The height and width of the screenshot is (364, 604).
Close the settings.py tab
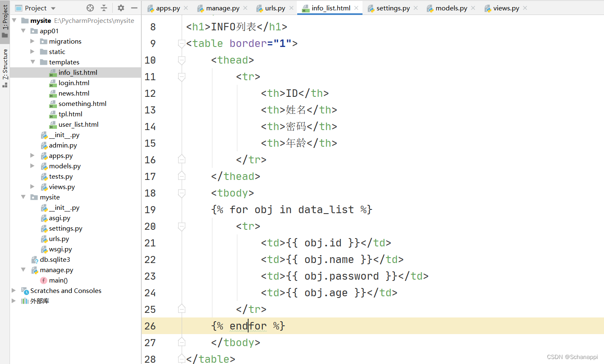[x=416, y=8]
